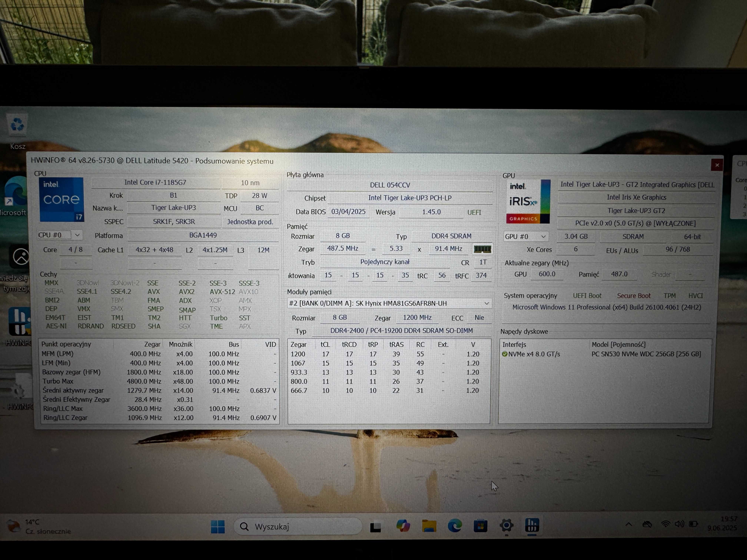The image size is (747, 560).
Task: Select the 1067 memory timing row
Action: coord(389,363)
